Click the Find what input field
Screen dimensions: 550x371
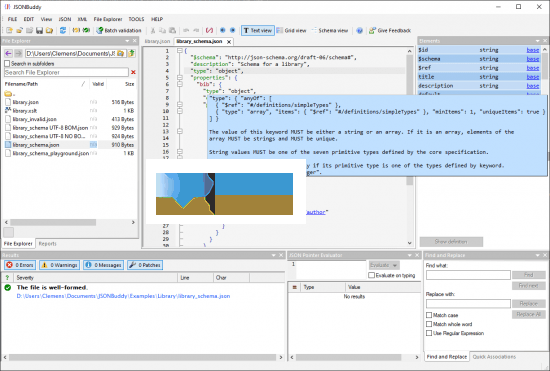[468, 275]
